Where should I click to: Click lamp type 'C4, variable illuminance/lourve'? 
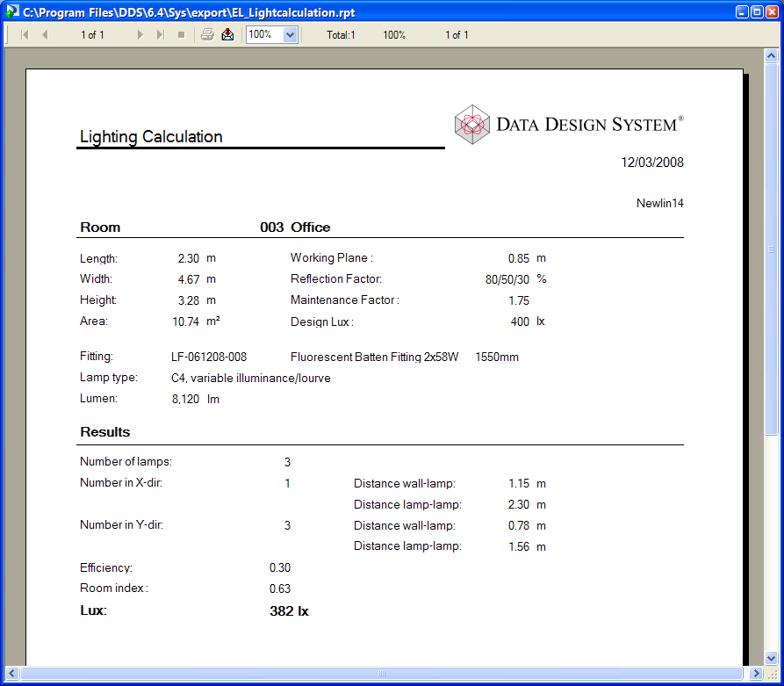pos(250,378)
